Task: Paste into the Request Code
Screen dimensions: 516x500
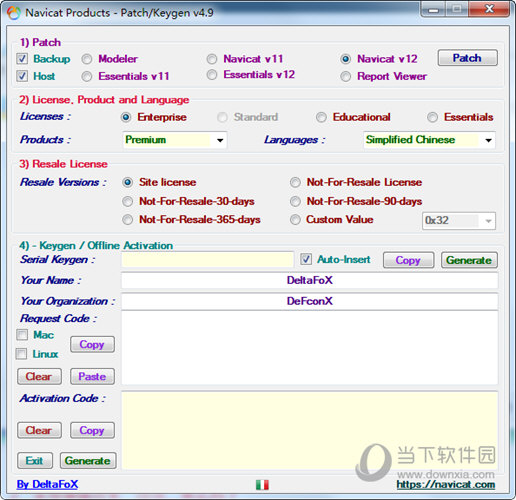Action: tap(92, 376)
